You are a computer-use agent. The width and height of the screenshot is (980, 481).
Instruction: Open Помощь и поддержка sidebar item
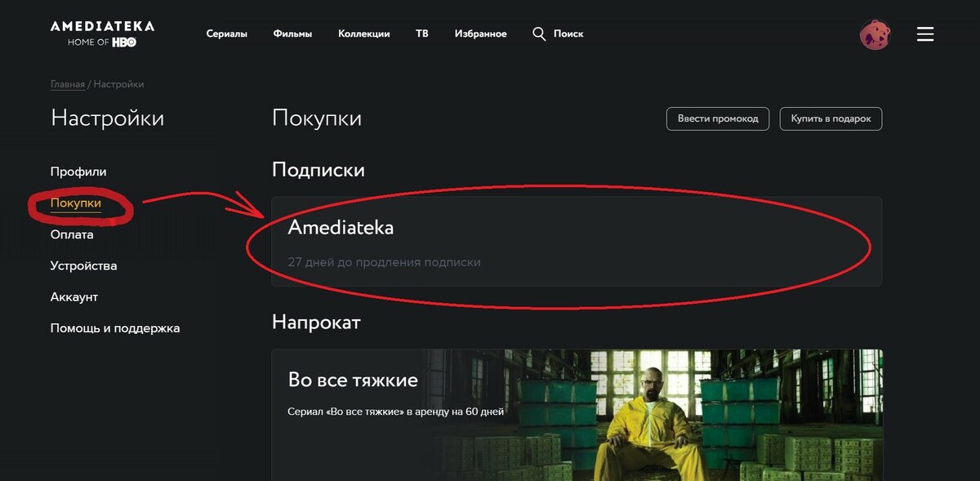pos(115,328)
